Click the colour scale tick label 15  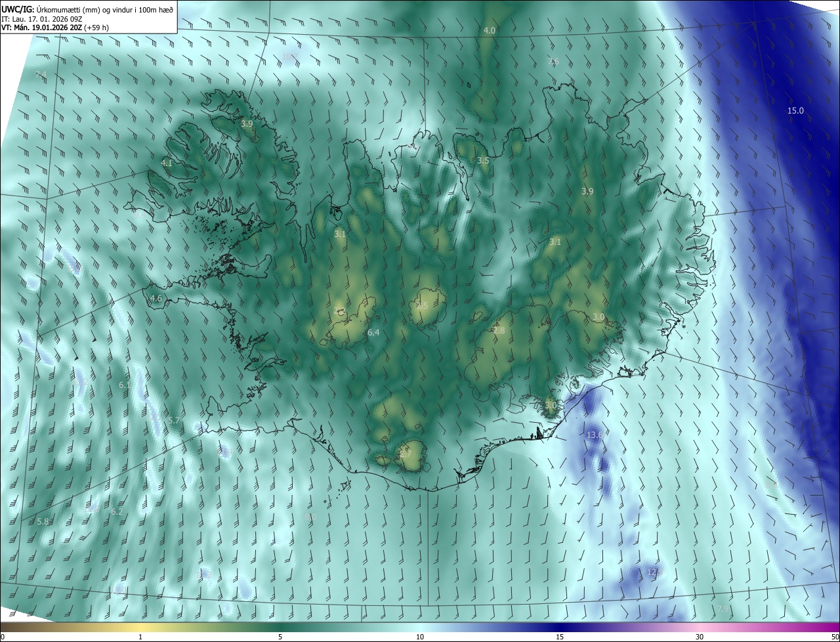coord(560,637)
